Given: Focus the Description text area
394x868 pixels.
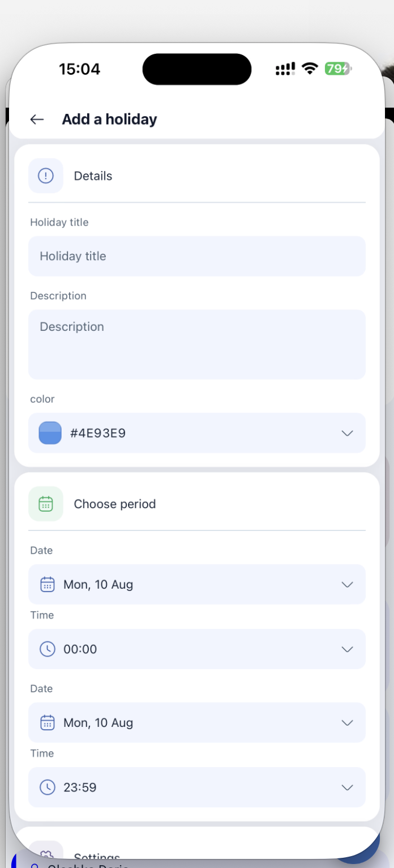Looking at the screenshot, I should 197,344.
